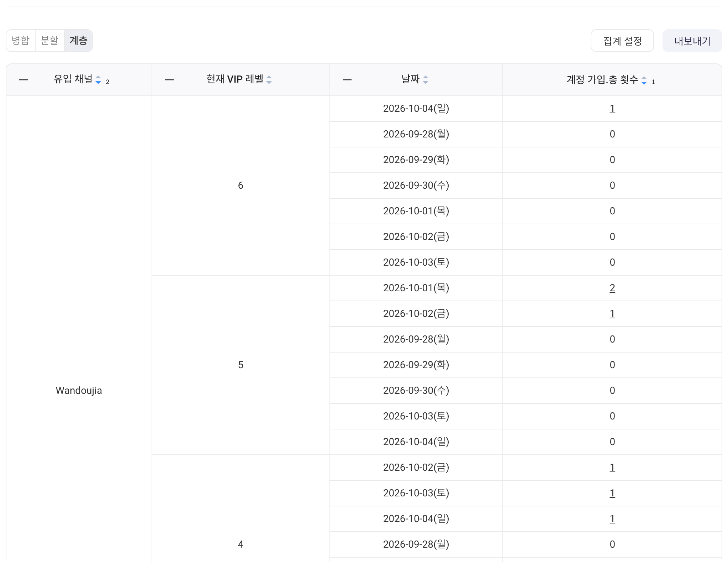Screen dimensions: 728x579
Task: Collapse the 유입 채널 column with the minus icon
Action: (23, 80)
